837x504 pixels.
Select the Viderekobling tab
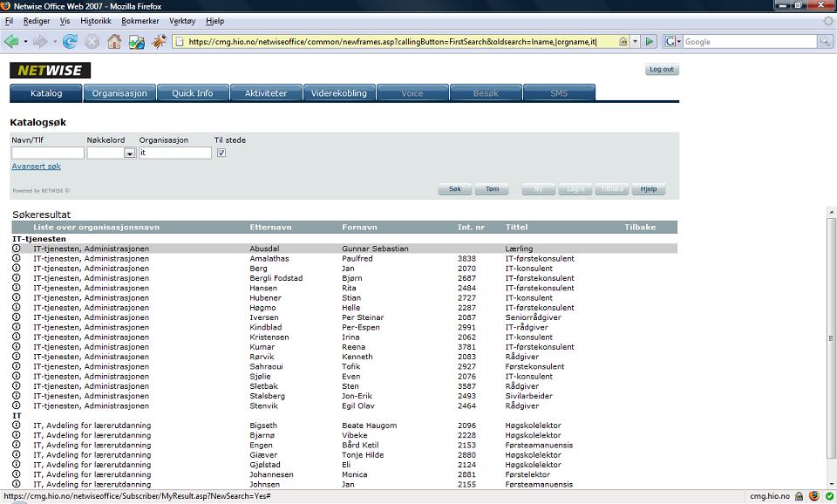[x=339, y=93]
